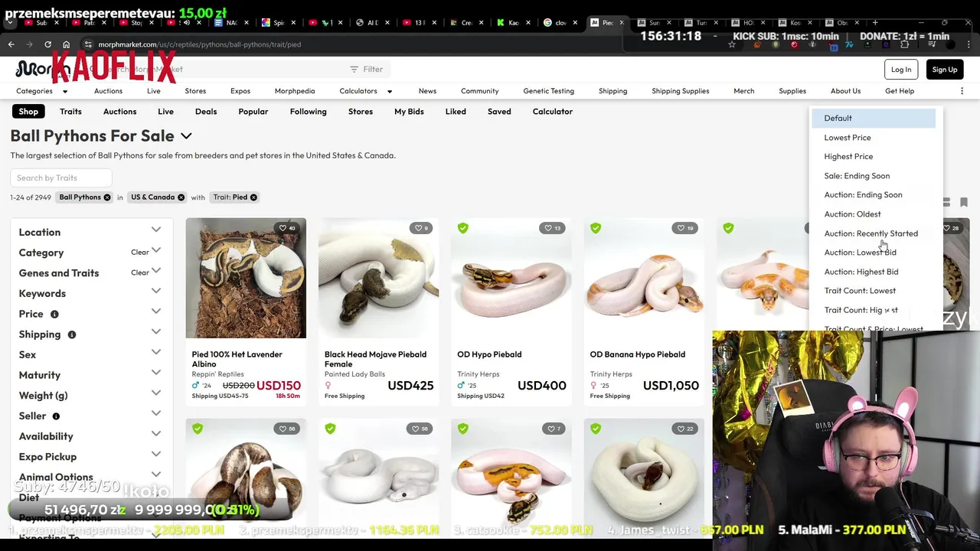Click the Search by Traits field
Viewport: 980px width, 551px height.
[x=61, y=178]
